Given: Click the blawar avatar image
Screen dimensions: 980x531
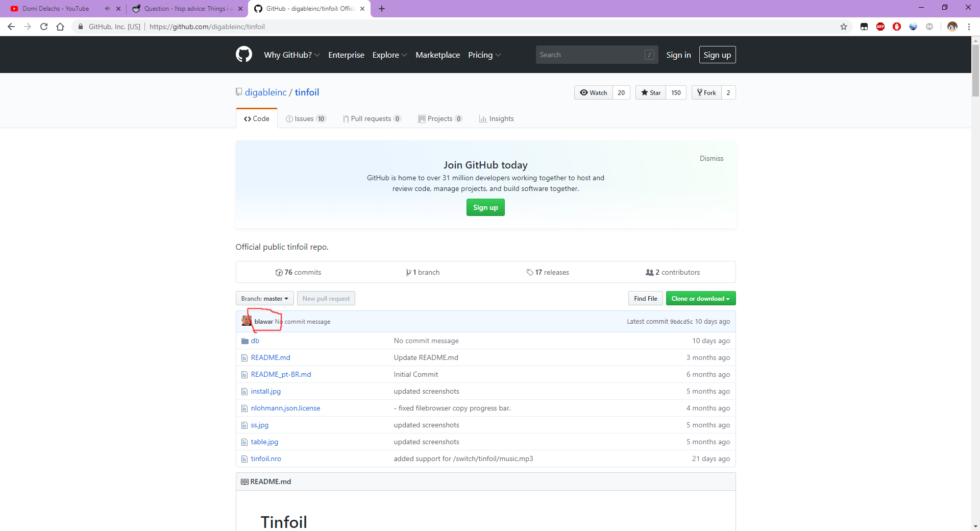Looking at the screenshot, I should coord(247,321).
